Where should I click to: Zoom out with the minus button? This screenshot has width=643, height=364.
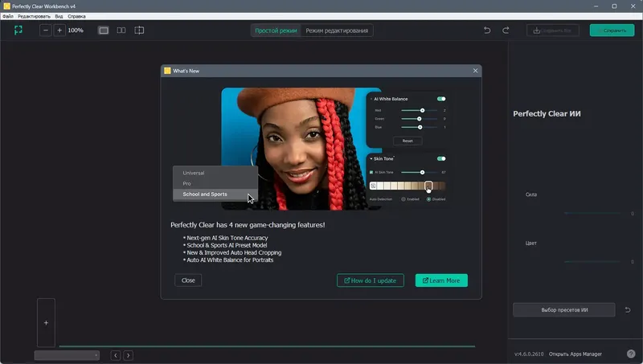click(x=46, y=31)
